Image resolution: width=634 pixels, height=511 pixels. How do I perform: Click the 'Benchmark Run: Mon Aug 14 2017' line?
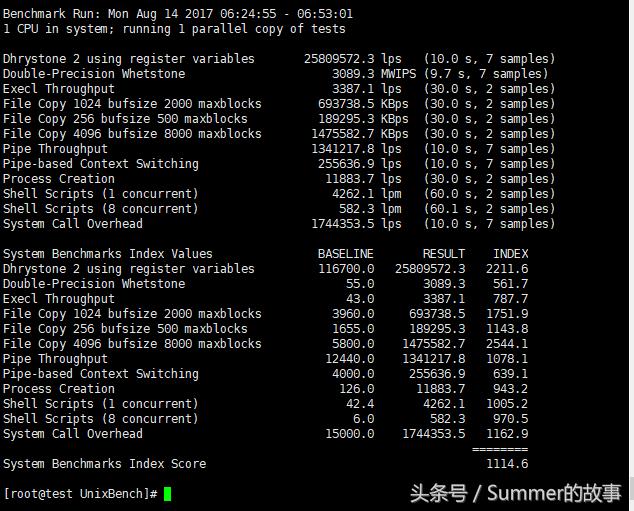tap(178, 14)
